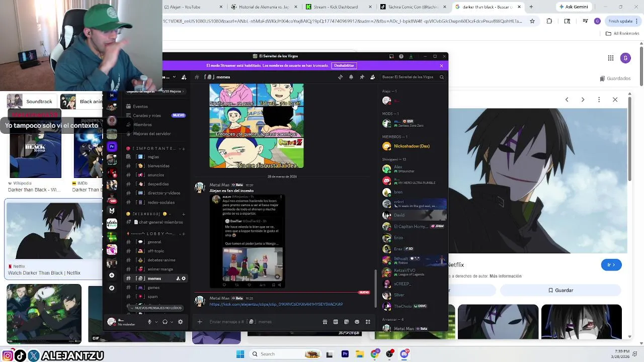Screen dimensions: 644x362
Task: Open the kick.com clip link
Action: coord(276,304)
